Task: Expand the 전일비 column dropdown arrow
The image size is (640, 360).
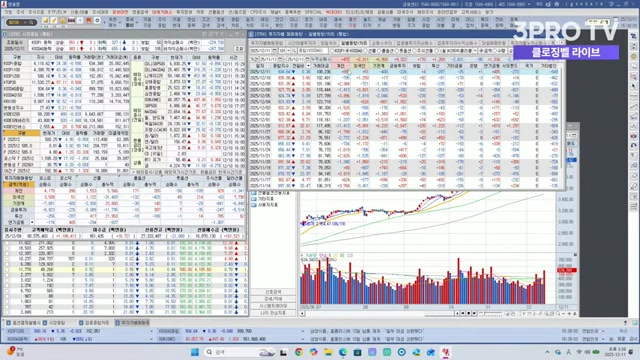Action: coord(308,66)
